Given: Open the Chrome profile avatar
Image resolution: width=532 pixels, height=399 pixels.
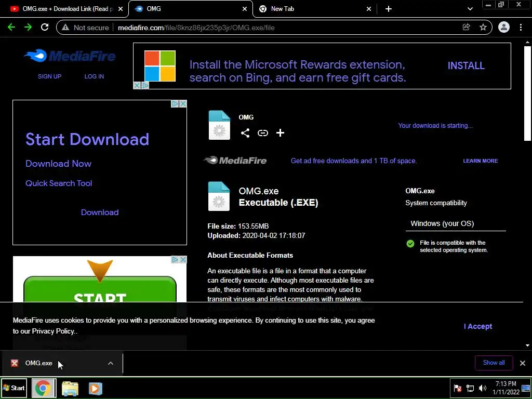Looking at the screenshot, I should (504, 28).
